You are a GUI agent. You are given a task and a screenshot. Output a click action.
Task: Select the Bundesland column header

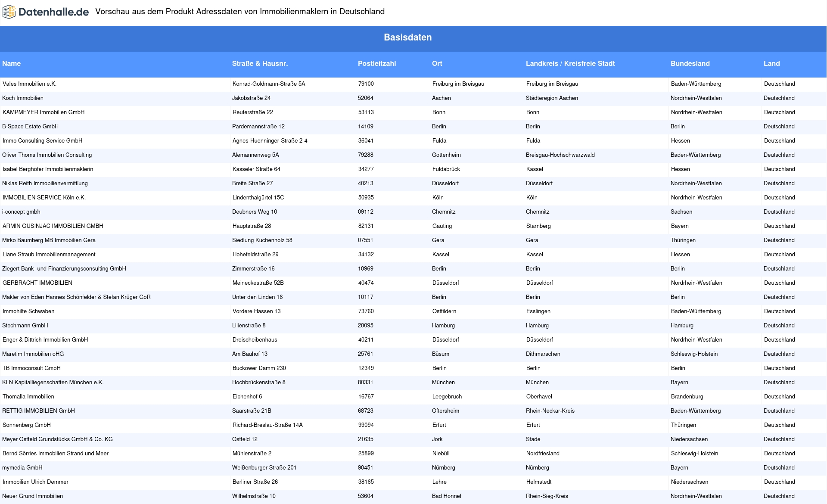coord(690,63)
